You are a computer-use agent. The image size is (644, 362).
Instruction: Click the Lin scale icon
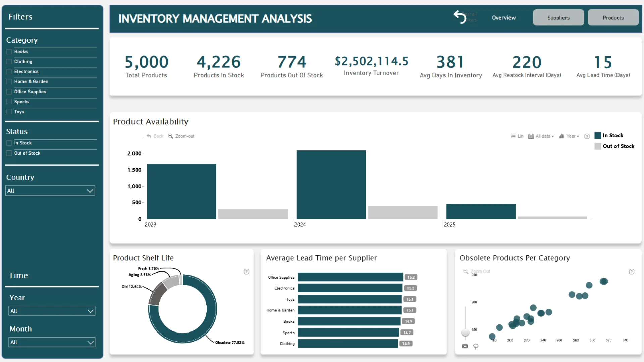pos(513,136)
